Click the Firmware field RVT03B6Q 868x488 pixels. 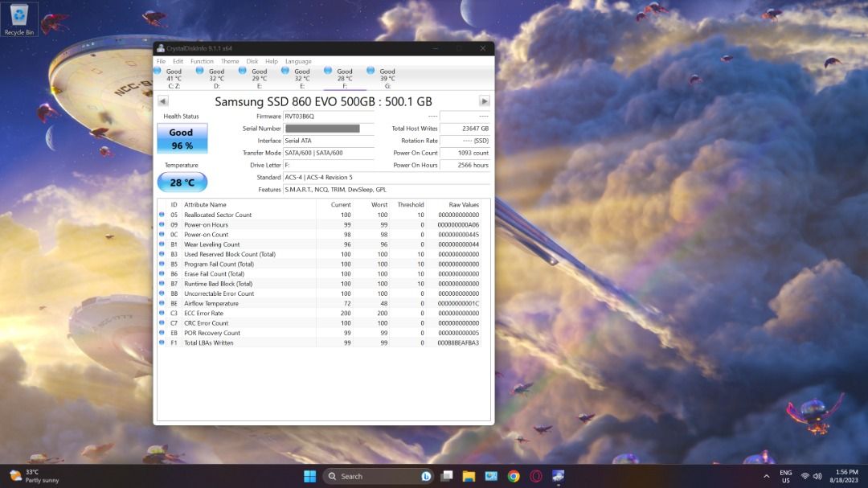[x=329, y=117]
